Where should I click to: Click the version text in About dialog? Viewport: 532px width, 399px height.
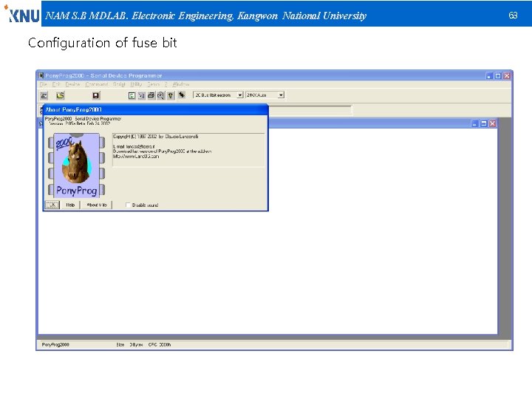(x=79, y=123)
